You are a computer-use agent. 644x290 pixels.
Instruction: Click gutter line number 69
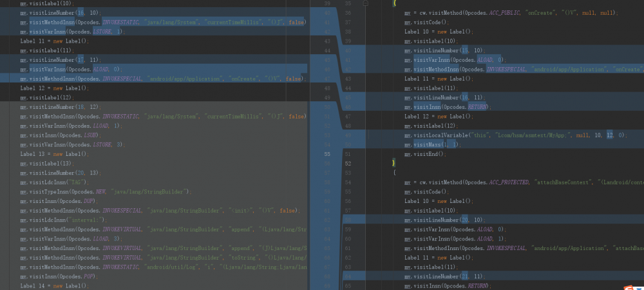click(327, 286)
